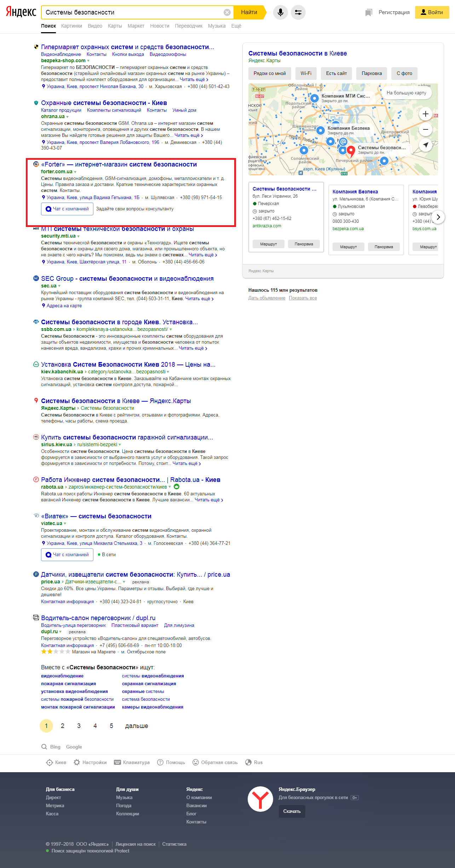Open Клавиатура virtual keyboard icon
This screenshot has height=868, width=455.
tap(117, 762)
